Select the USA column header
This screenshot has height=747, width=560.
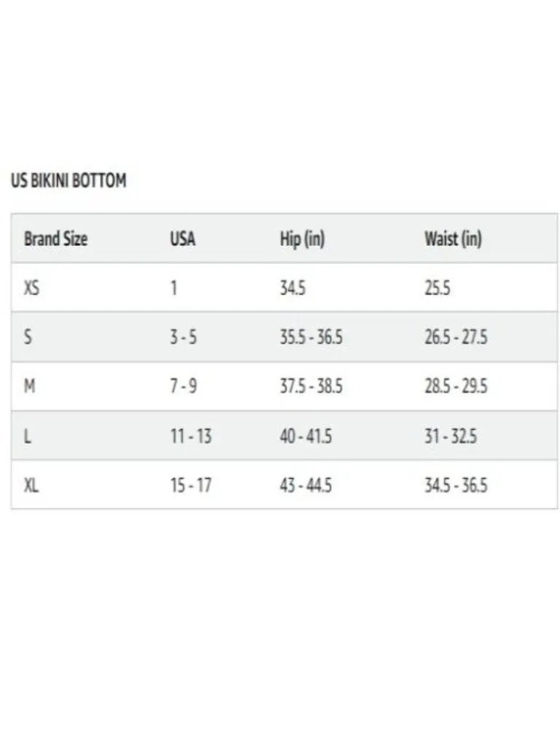click(x=183, y=239)
